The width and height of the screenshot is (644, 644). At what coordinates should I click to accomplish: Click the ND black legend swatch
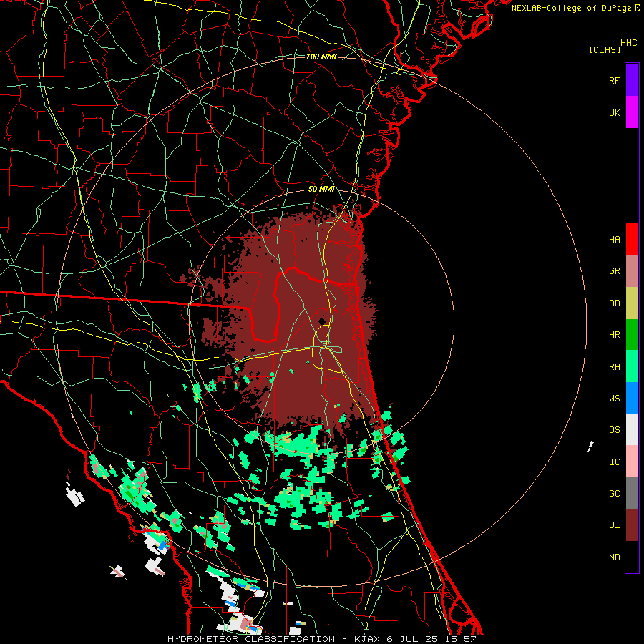632,557
